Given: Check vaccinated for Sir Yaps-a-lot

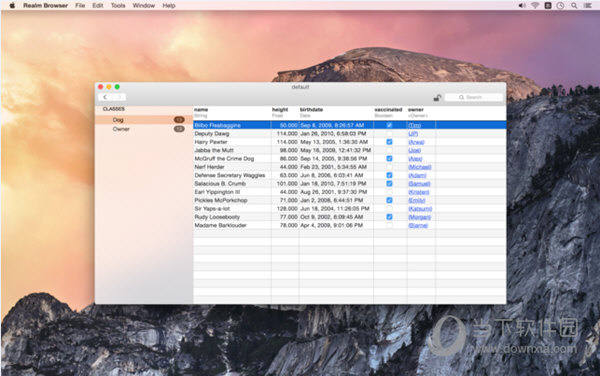Looking at the screenshot, I should click(x=389, y=208).
